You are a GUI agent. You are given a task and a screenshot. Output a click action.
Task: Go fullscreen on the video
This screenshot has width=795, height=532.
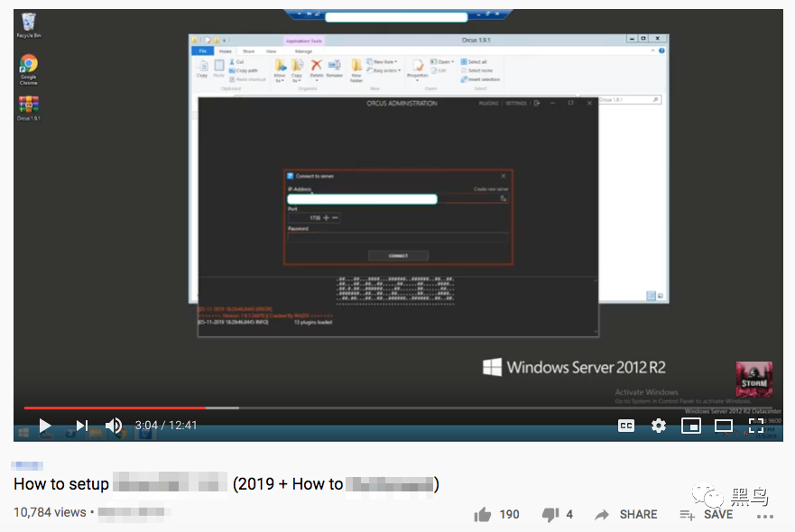(x=756, y=426)
